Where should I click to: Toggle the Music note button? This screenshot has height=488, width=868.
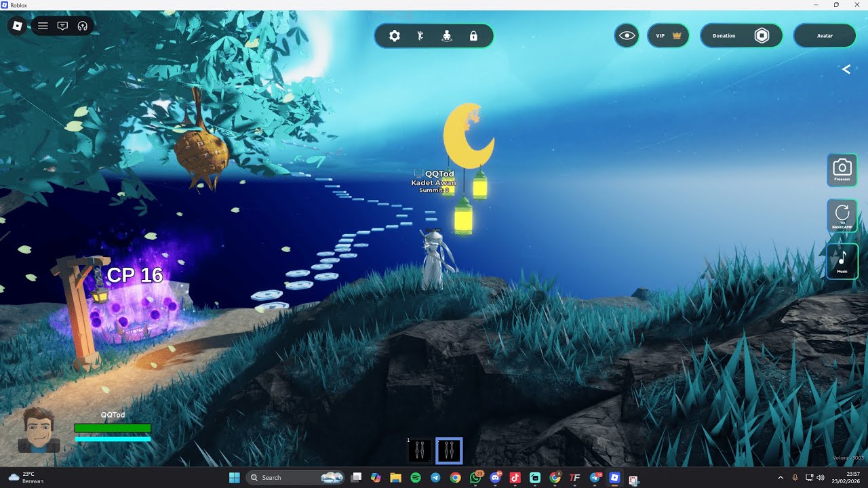point(842,262)
